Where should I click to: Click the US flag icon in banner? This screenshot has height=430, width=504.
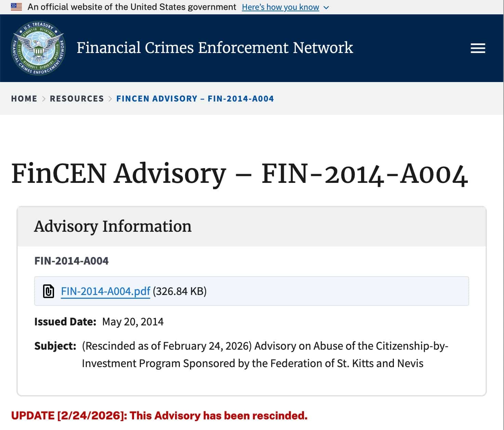pyautogui.click(x=16, y=7)
